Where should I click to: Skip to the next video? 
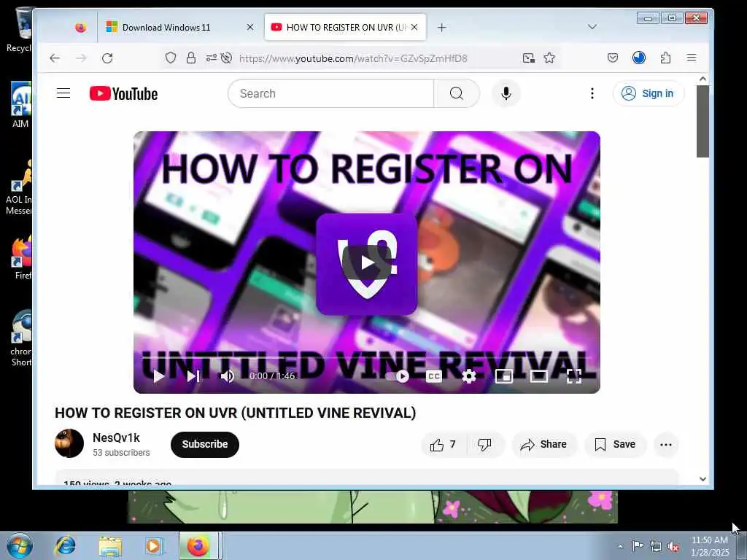(x=193, y=376)
